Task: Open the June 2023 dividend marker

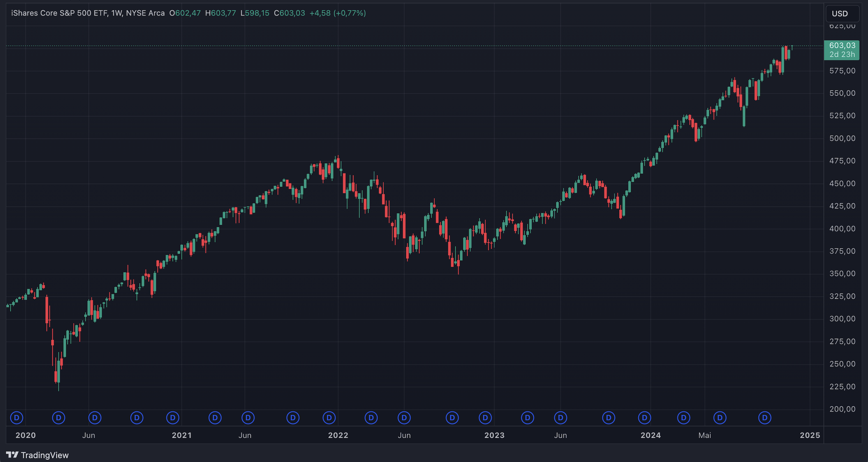Action: point(560,418)
